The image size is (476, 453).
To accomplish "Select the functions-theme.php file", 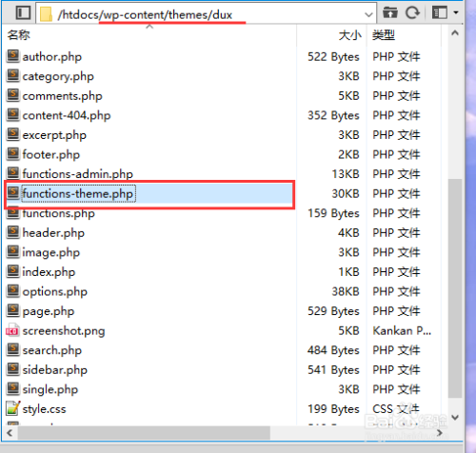I will (149, 194).
